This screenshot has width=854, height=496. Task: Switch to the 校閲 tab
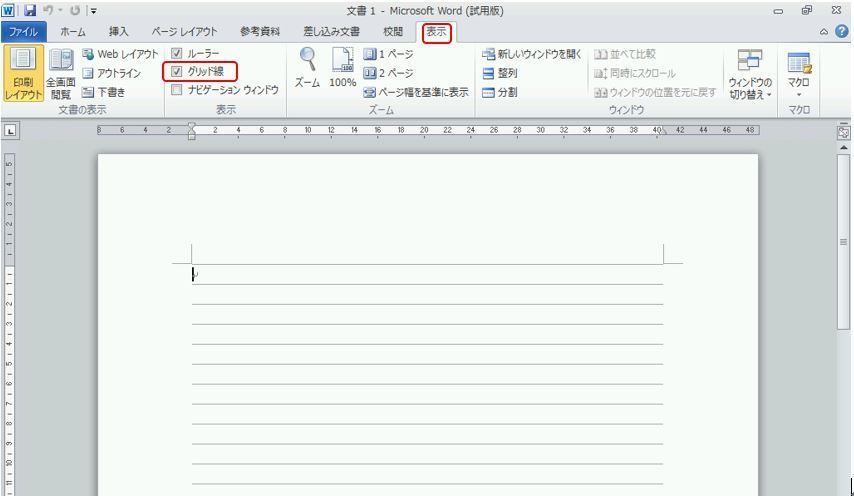[x=393, y=32]
